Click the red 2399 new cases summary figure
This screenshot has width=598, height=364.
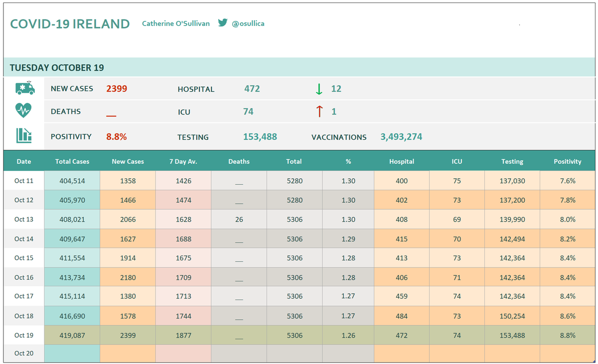(x=117, y=89)
